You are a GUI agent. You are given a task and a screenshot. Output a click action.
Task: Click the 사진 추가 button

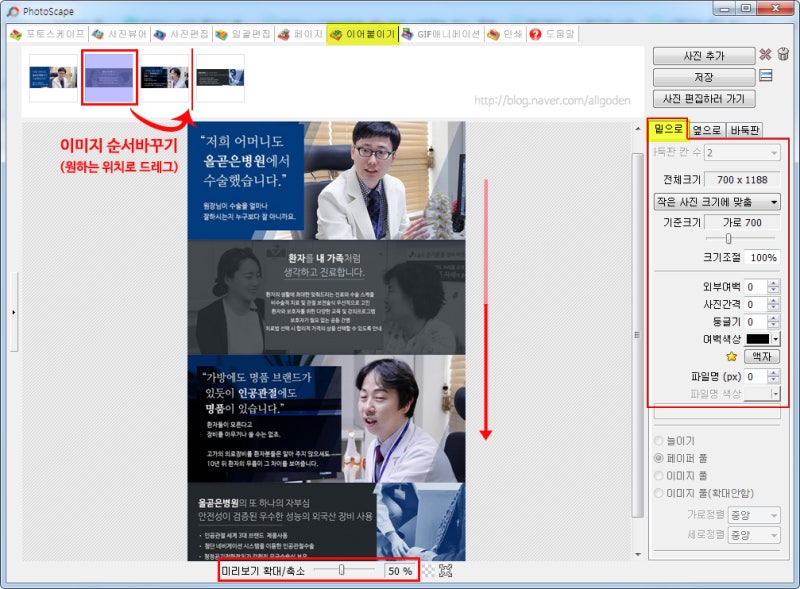click(704, 56)
